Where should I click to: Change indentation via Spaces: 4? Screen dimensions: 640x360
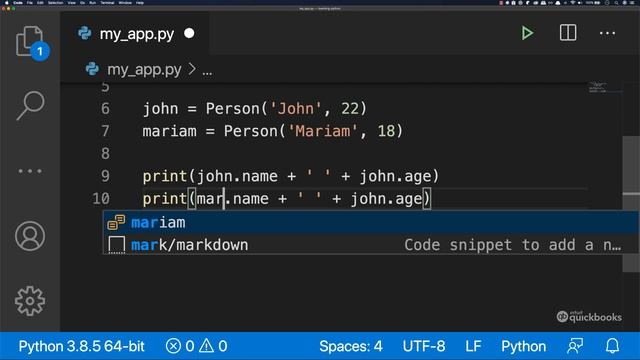tap(351, 347)
